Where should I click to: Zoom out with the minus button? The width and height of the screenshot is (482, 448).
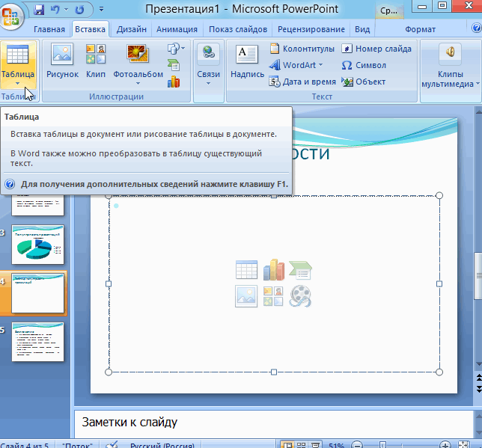coord(357,444)
